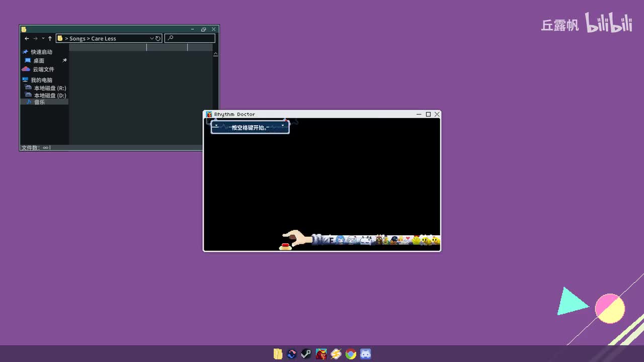
Task: Restore down the file explorer window
Action: point(203,29)
